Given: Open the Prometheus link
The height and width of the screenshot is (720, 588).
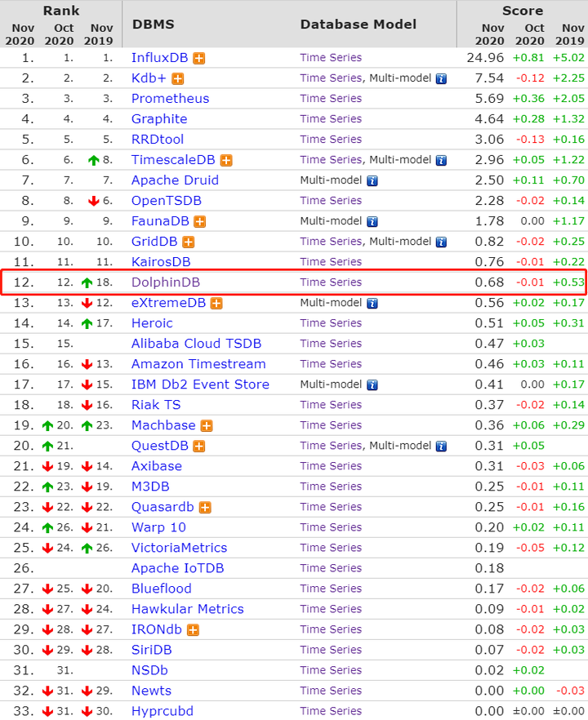Looking at the screenshot, I should click(x=170, y=99).
